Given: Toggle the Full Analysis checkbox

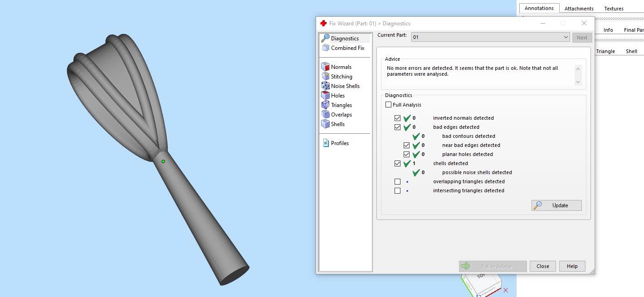Looking at the screenshot, I should [388, 105].
